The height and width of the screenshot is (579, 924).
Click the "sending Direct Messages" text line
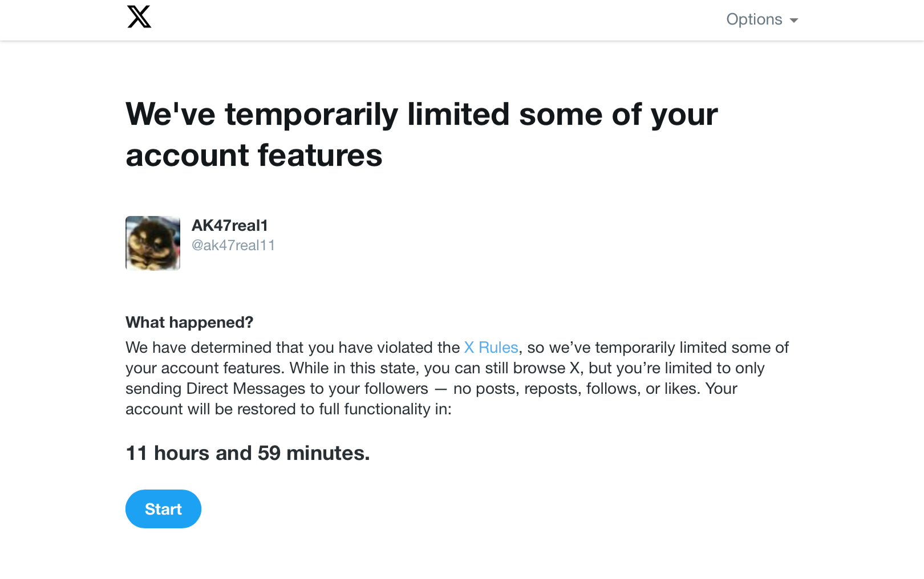(x=277, y=389)
